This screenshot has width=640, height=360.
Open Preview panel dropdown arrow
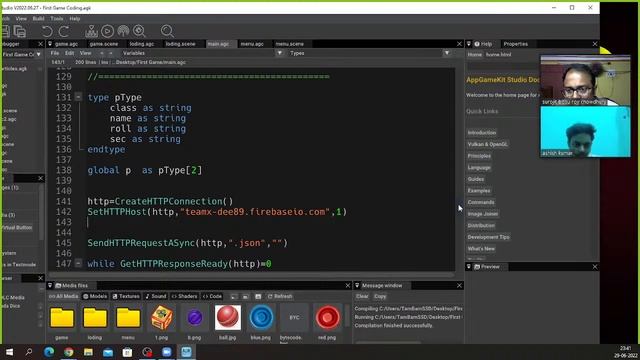point(469,267)
